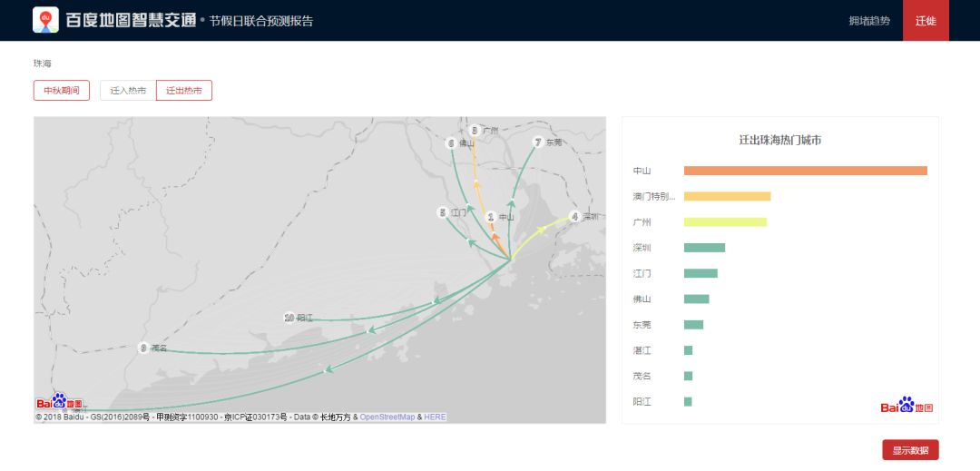Click the 阳江 bar in the chart
This screenshot has width=980, height=471.
688,402
